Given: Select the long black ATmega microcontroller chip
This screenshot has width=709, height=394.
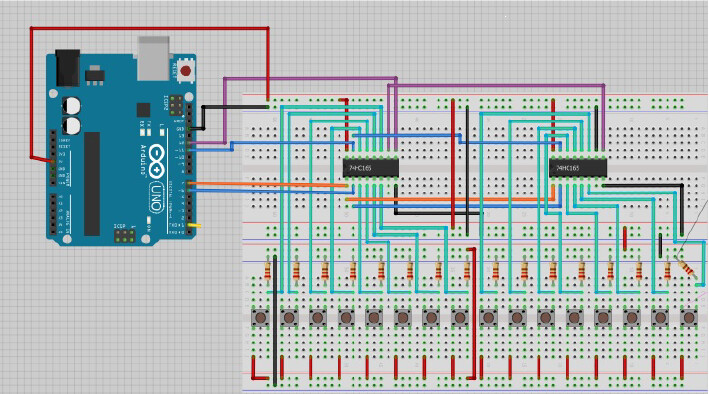Looking at the screenshot, I should 92,184.
